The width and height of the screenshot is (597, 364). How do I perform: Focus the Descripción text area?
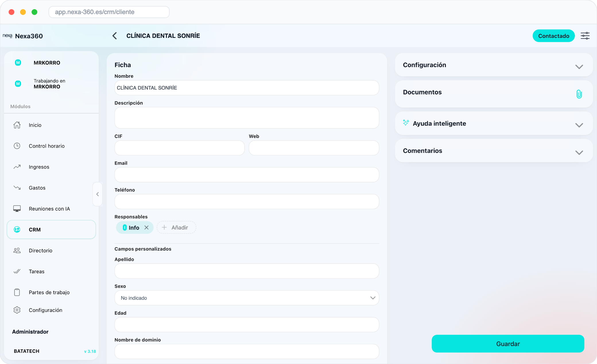point(247,118)
